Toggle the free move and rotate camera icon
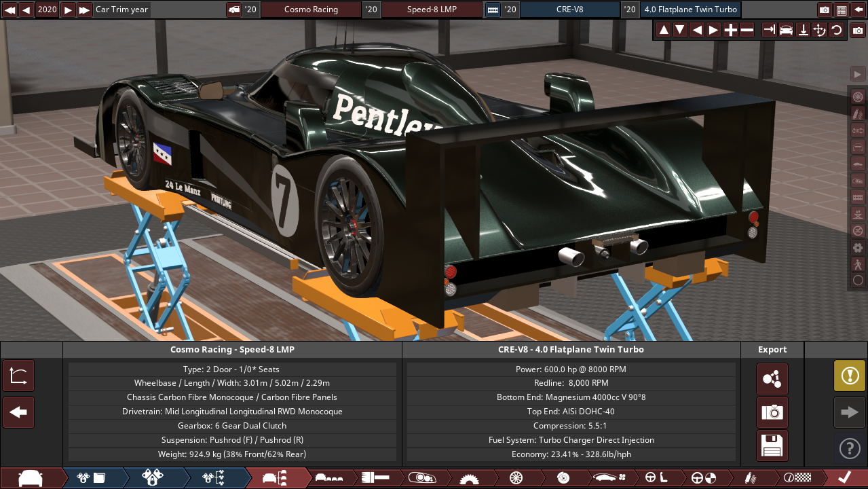 click(820, 30)
